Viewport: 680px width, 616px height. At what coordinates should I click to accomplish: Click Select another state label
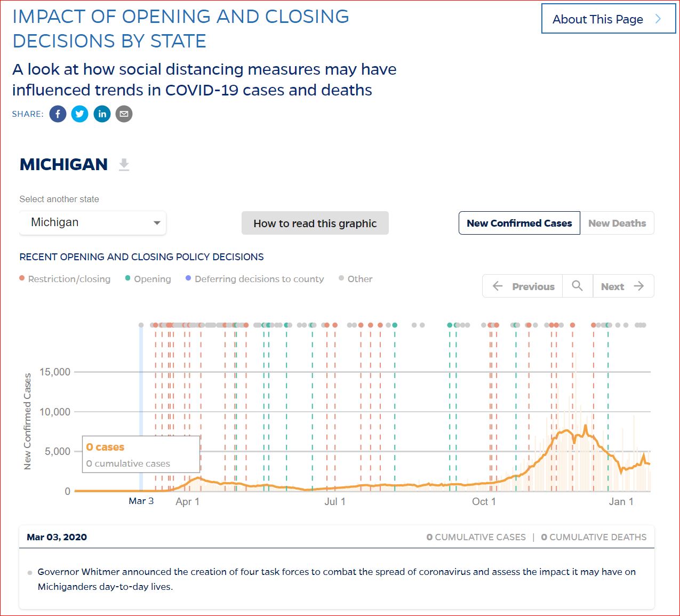(x=59, y=199)
